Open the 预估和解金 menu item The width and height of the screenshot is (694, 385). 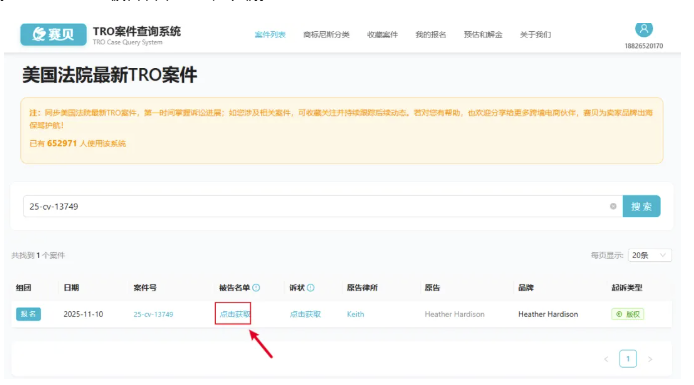click(483, 35)
